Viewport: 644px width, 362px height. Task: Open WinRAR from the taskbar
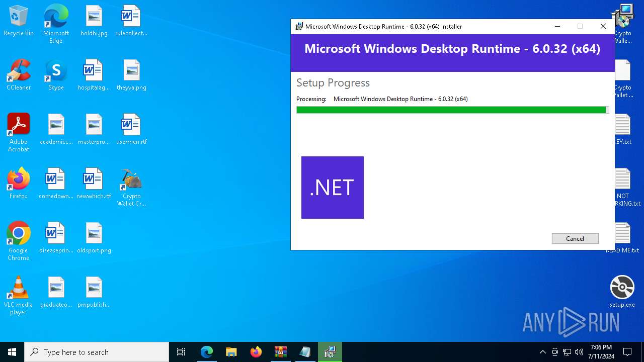281,352
